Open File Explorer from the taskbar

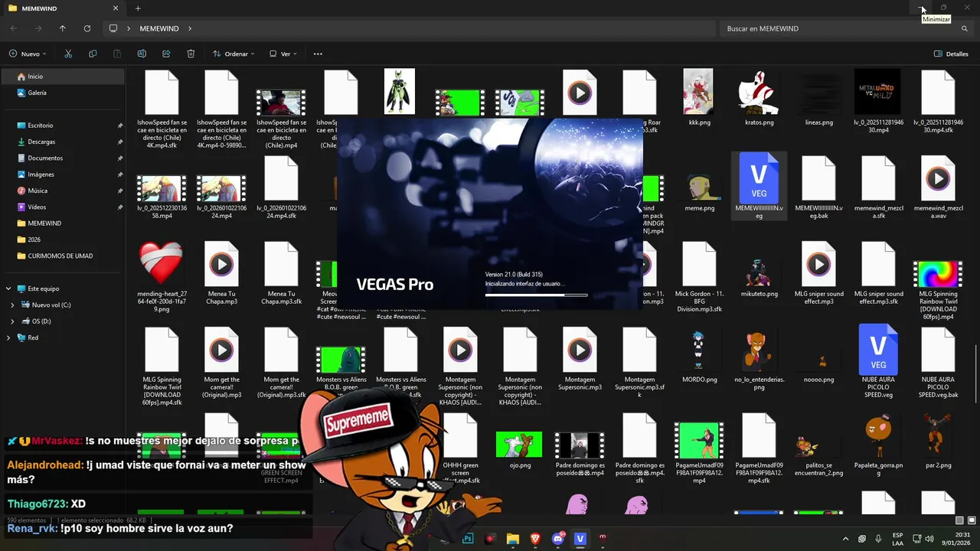tap(512, 539)
